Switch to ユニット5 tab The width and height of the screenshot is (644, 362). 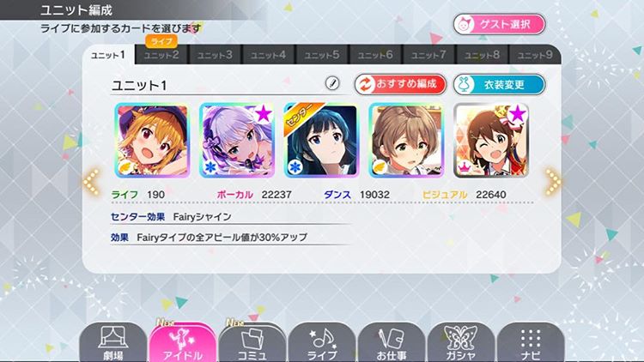point(322,55)
